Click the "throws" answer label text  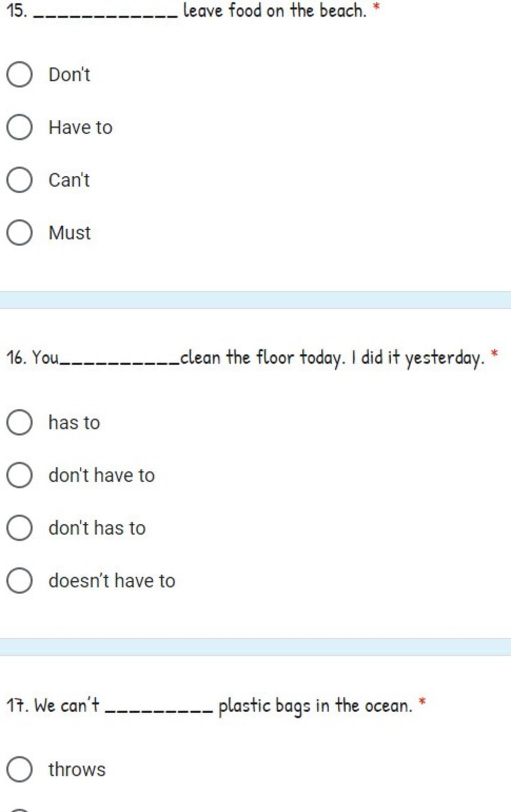point(77,769)
